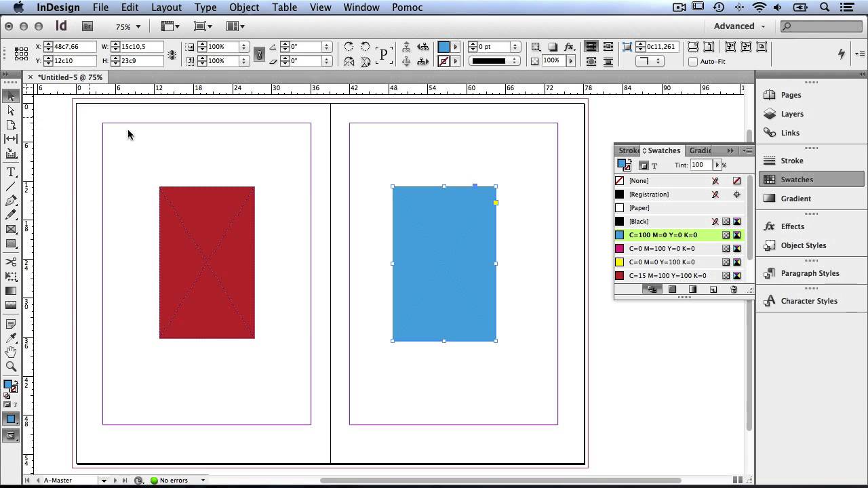868x488 pixels.
Task: Select the Zoom tool
Action: tap(11, 367)
